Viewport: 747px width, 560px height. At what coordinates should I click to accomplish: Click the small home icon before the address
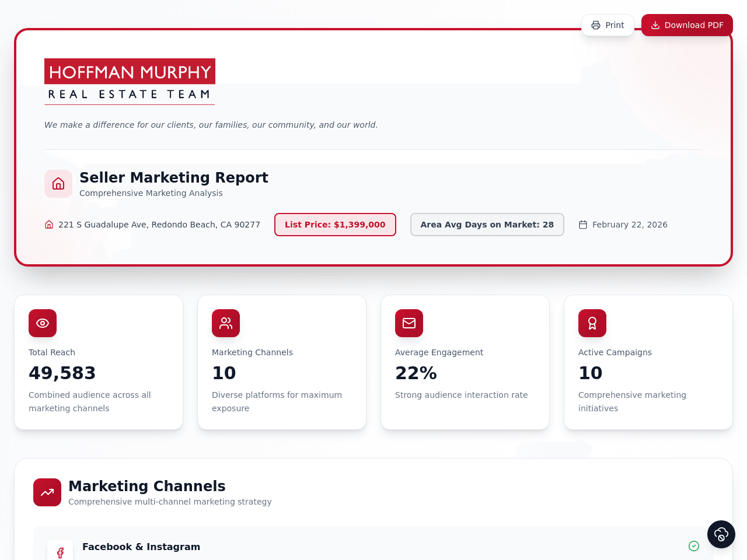(x=49, y=225)
